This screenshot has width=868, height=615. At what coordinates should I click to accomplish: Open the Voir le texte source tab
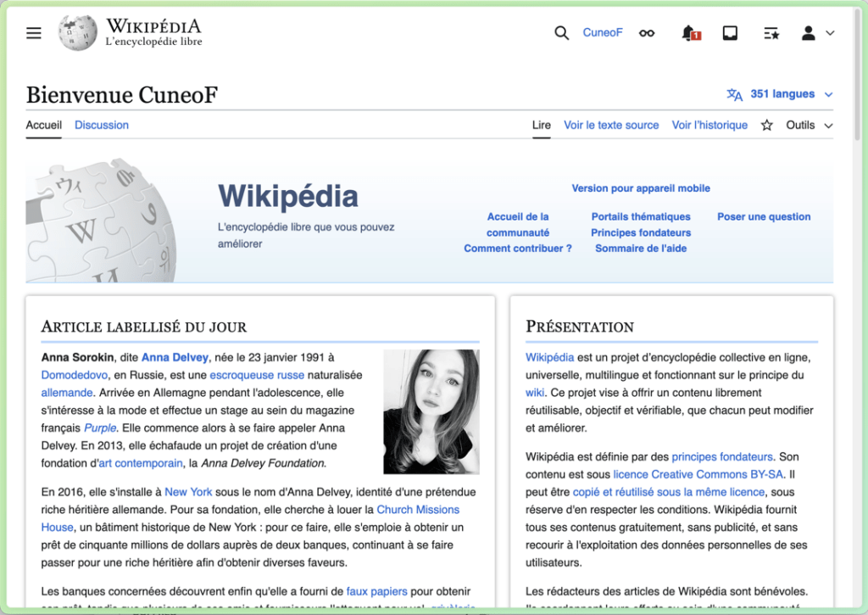tap(611, 126)
